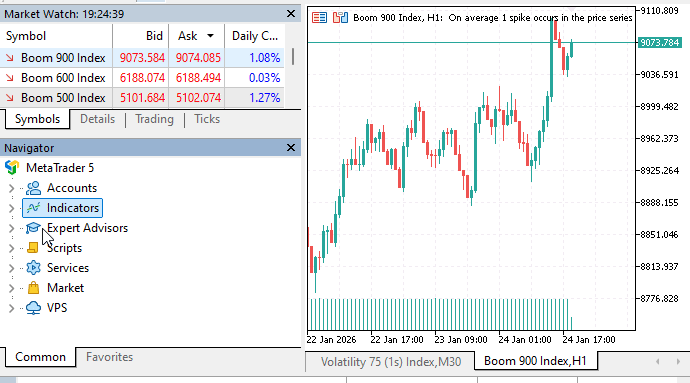This screenshot has width=690, height=383.
Task: Click the Scripts scroll icon
Action: [33, 248]
